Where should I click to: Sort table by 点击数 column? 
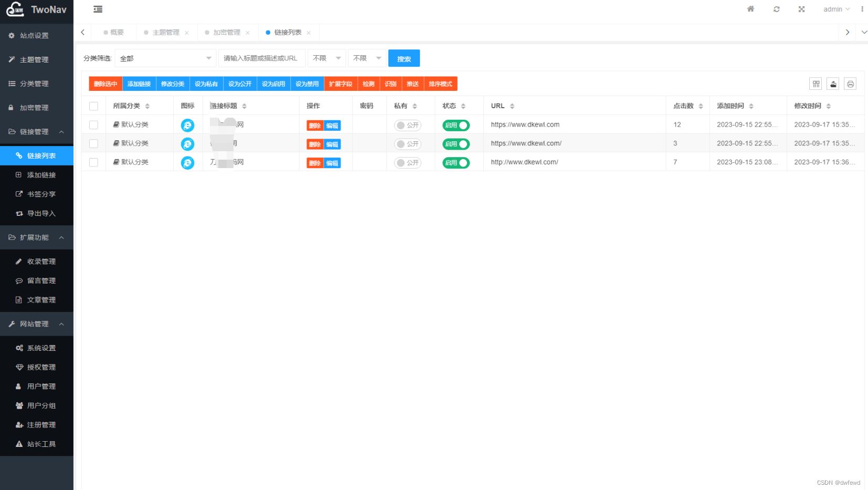click(x=701, y=106)
